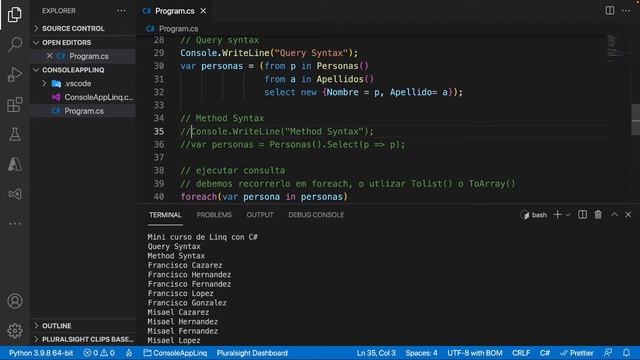Open Run and Debug view
The image size is (640, 360).
tap(15, 74)
